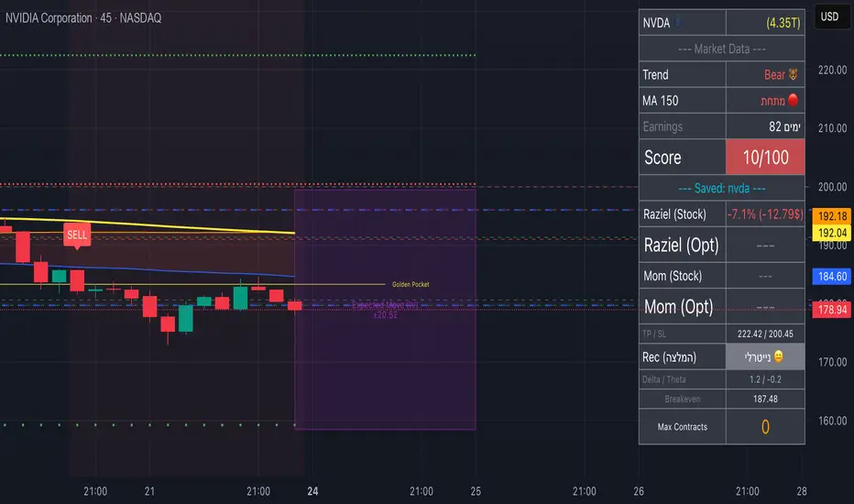
Task: Click the Raziel (Stock) label
Action: point(674,214)
